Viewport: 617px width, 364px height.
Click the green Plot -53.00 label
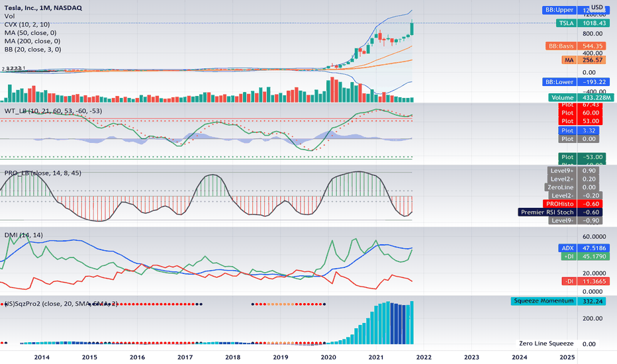coord(582,157)
